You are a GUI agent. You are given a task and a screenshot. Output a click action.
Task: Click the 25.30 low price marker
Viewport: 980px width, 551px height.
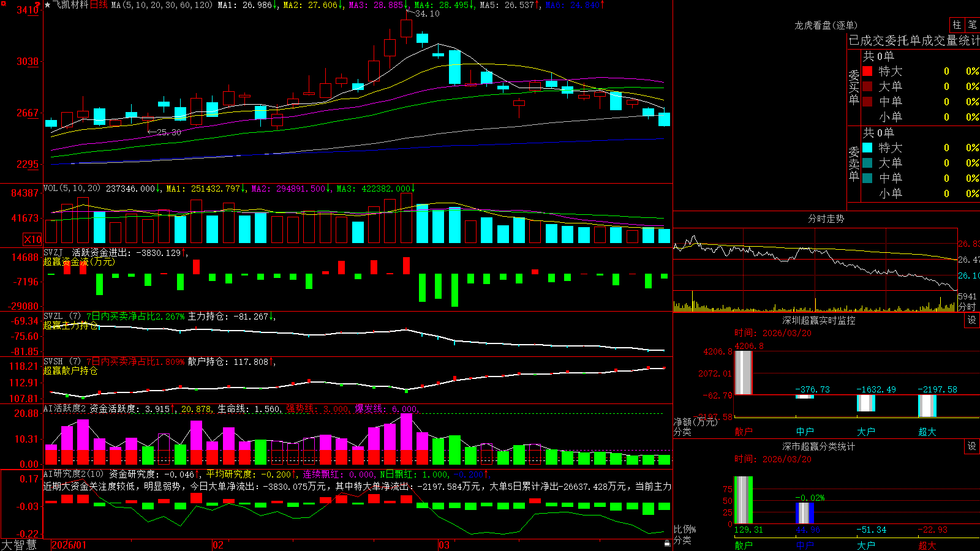168,132
